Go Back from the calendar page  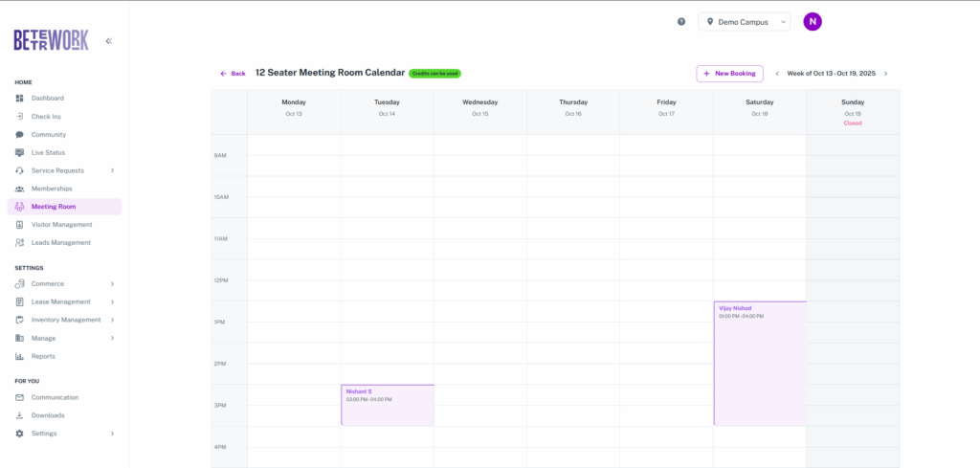point(233,74)
